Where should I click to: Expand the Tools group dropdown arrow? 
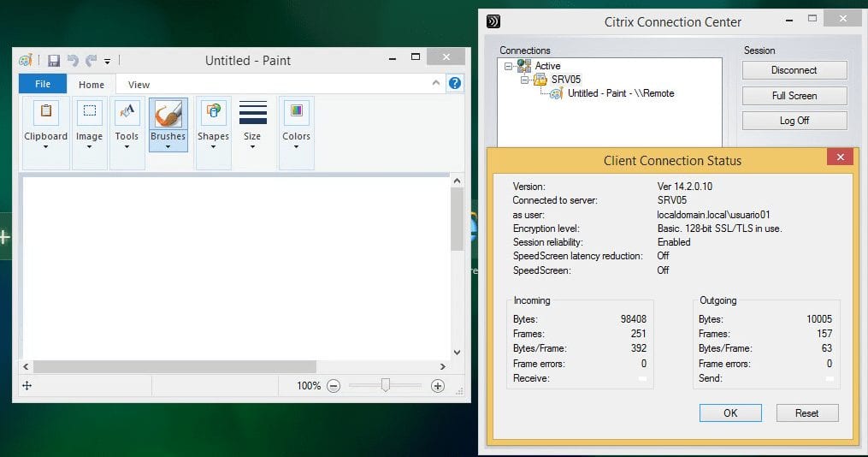(x=127, y=147)
